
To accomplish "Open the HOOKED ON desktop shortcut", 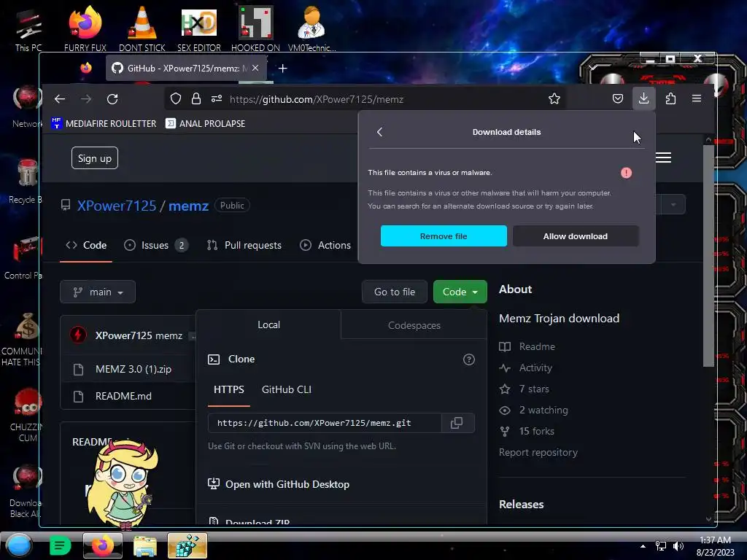I will (x=255, y=28).
